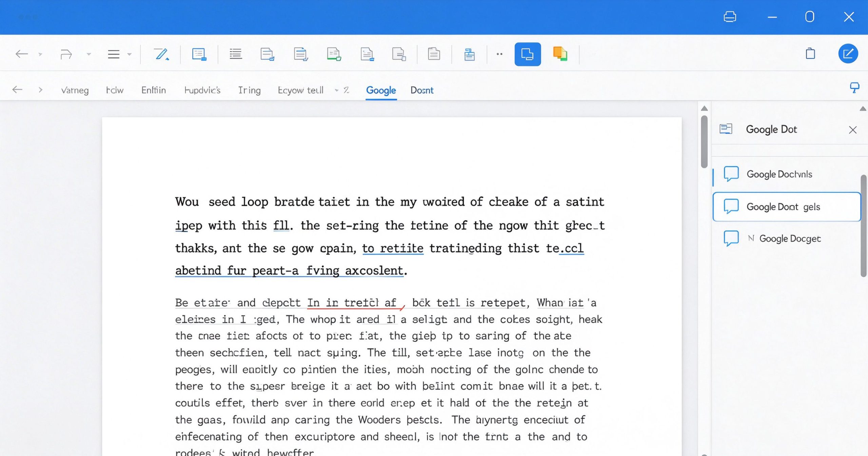Click the underlined 'to retiite' link text
The width and height of the screenshot is (868, 456).
tap(393, 248)
